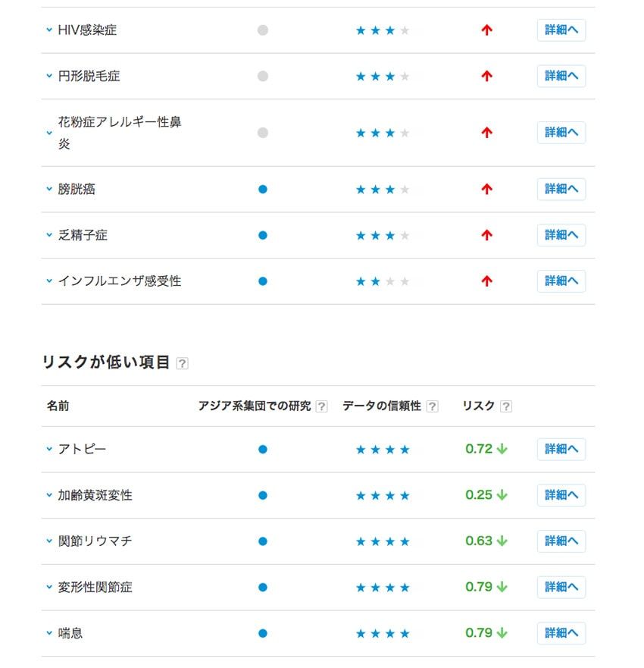644x668 pixels.
Task: Open the detail page for アトピー
Action: [561, 449]
